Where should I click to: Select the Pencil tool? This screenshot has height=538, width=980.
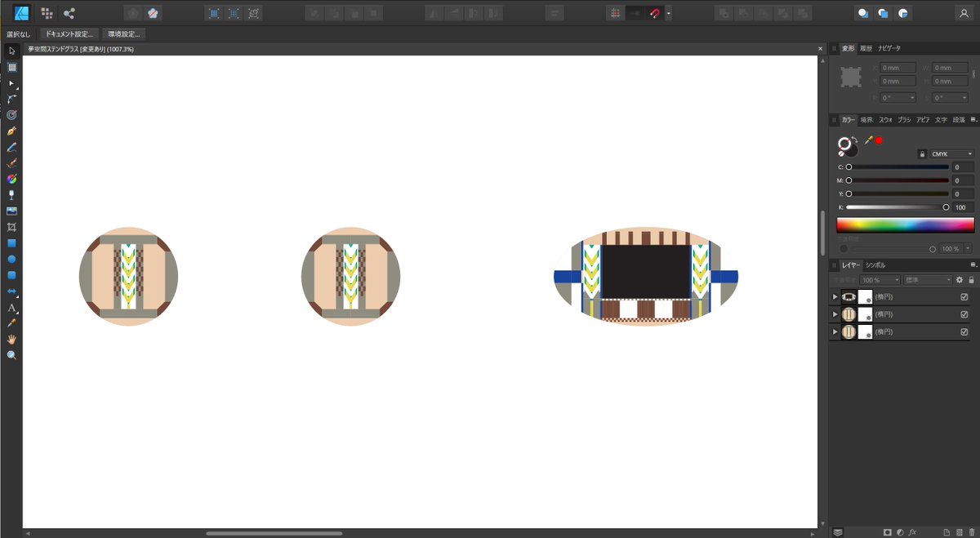click(x=11, y=147)
